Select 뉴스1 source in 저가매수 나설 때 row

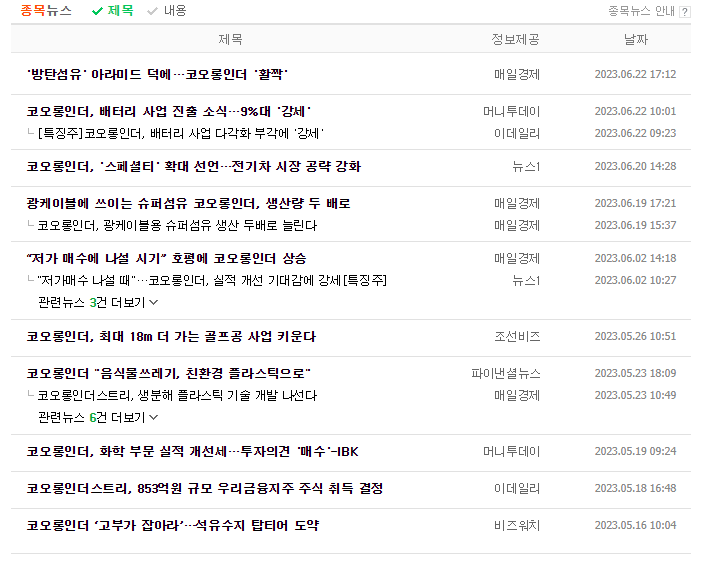[526, 281]
